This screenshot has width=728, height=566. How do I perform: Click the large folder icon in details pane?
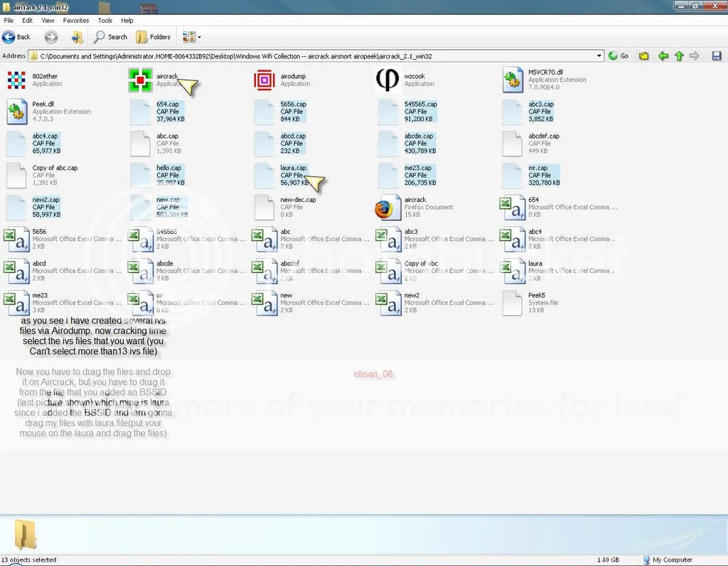coord(25,535)
